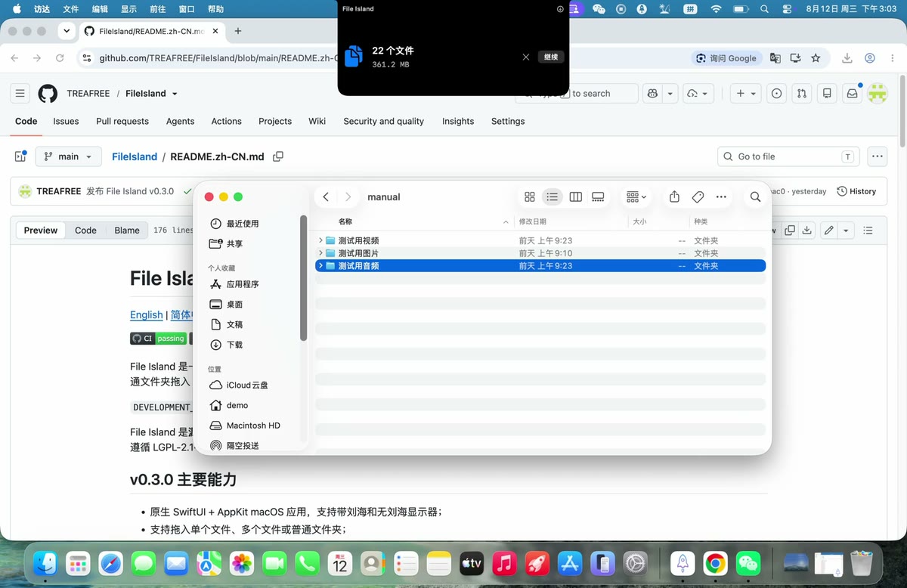Viewport: 907px width, 588px height.
Task: Download the raw file on GitHub
Action: click(807, 231)
